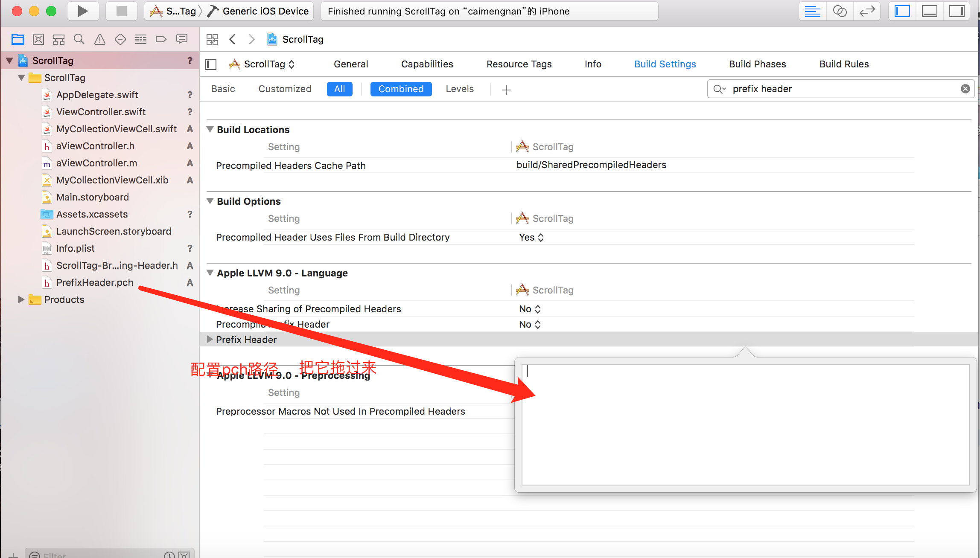This screenshot has width=980, height=558.
Task: Open the report navigator speech icon
Action: pos(182,39)
